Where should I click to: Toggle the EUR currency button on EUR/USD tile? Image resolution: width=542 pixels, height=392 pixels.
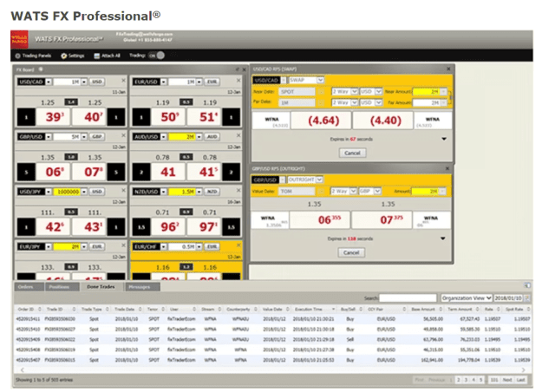pos(212,82)
